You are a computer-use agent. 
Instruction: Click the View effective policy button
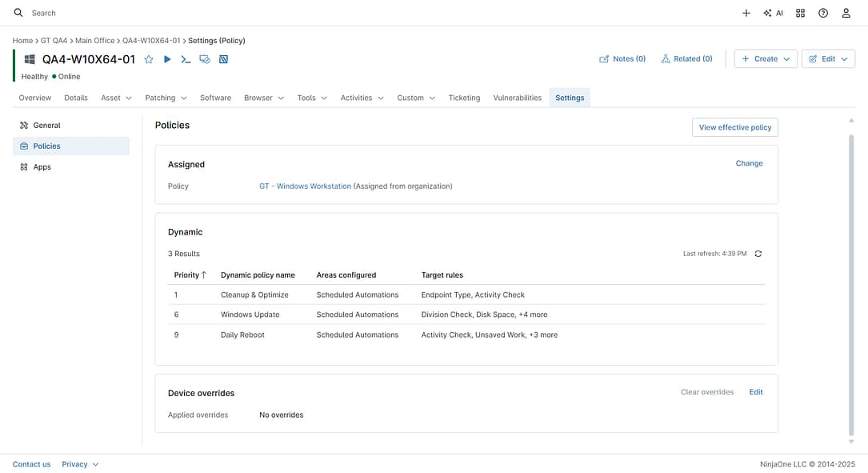pos(734,127)
